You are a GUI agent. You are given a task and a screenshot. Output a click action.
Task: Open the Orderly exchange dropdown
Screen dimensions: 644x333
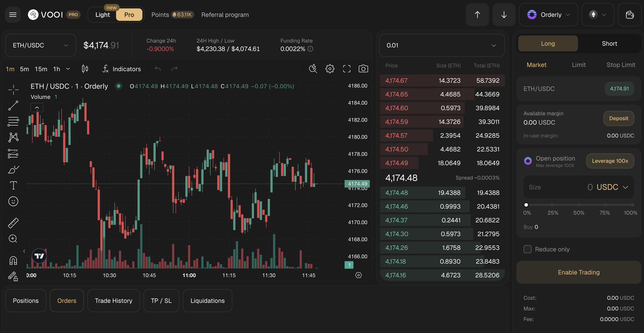point(548,15)
